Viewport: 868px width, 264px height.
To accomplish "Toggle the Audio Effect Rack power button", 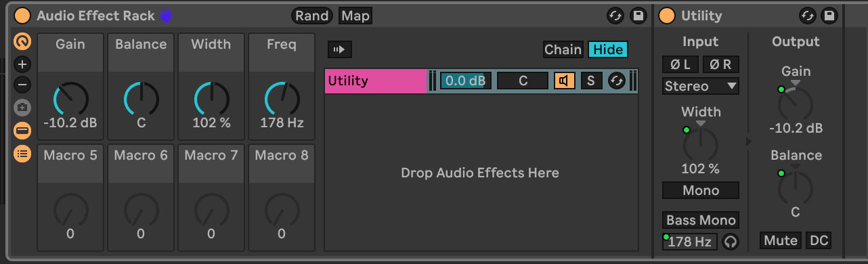I will pyautogui.click(x=22, y=16).
